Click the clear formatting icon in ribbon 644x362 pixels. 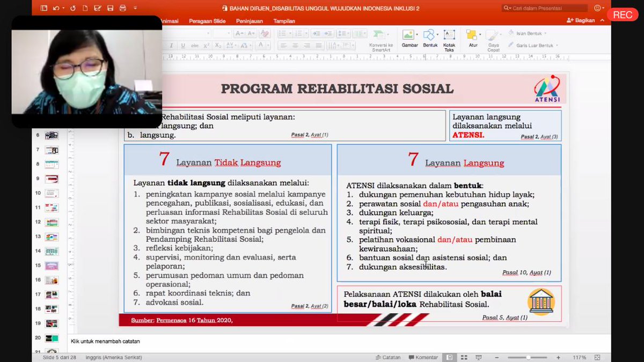tap(264, 33)
